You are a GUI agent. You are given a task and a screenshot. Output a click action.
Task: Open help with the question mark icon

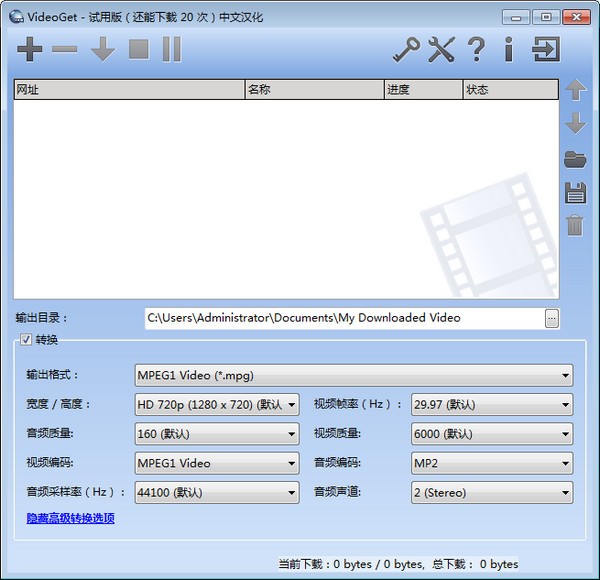476,49
